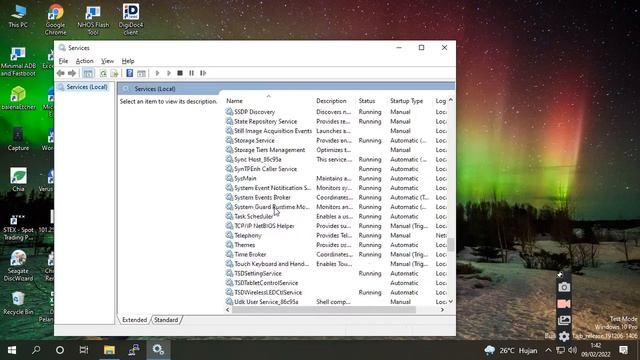Viewport: 640px width, 360px height.
Task: Open the Recycle Bin desktop icon
Action: pos(18,303)
